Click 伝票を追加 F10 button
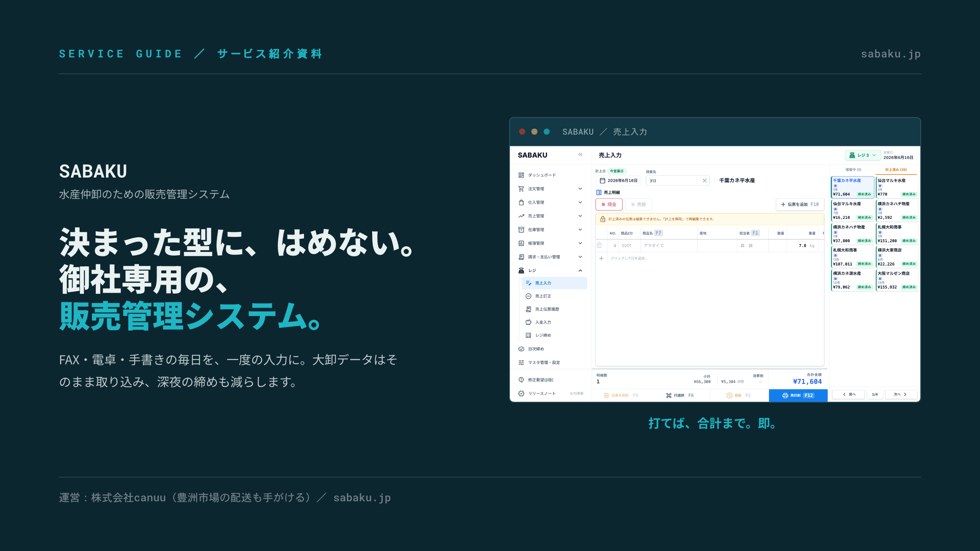 (800, 204)
